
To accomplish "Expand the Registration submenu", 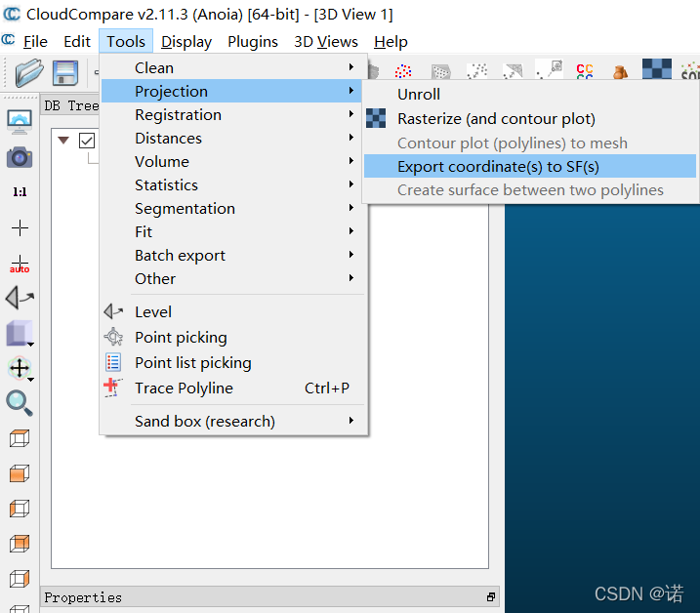I will [x=233, y=115].
